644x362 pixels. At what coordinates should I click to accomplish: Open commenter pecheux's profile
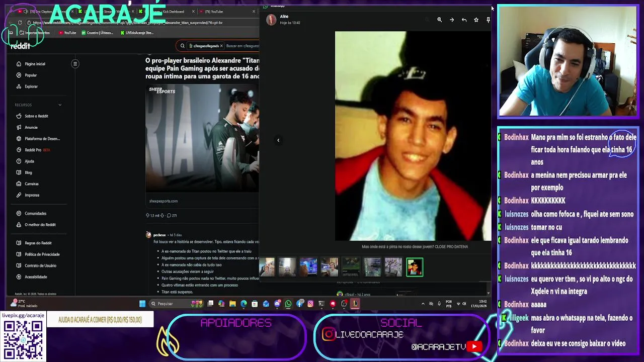[159, 235]
